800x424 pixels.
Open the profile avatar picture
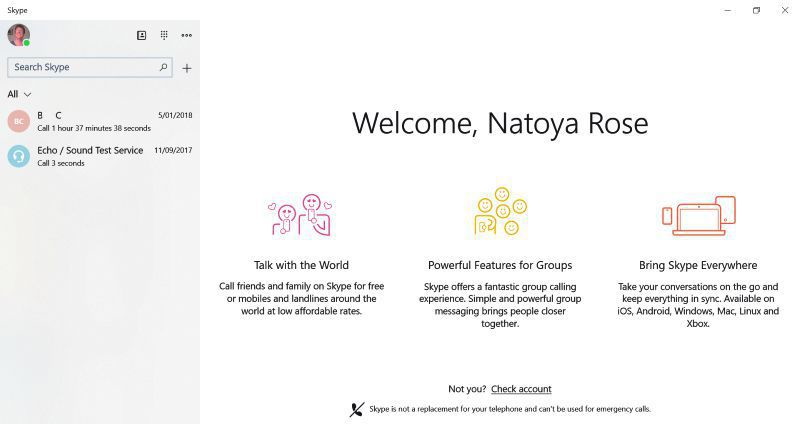click(x=18, y=35)
